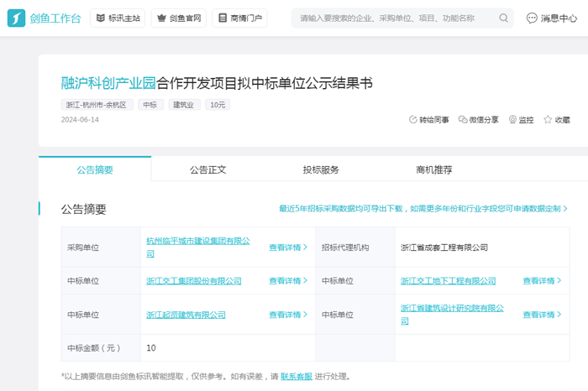View details for 浙江起贤建筑有限公司
The height and width of the screenshot is (391, 588).
288,315
